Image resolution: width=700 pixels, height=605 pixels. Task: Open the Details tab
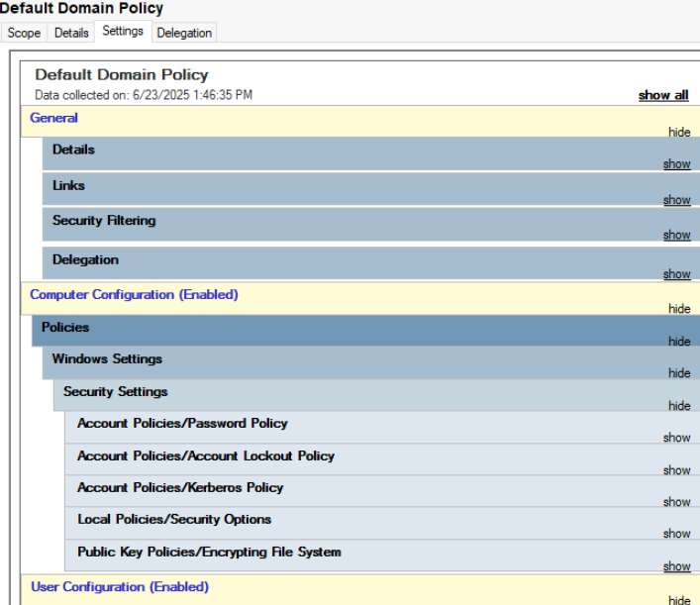[x=71, y=33]
